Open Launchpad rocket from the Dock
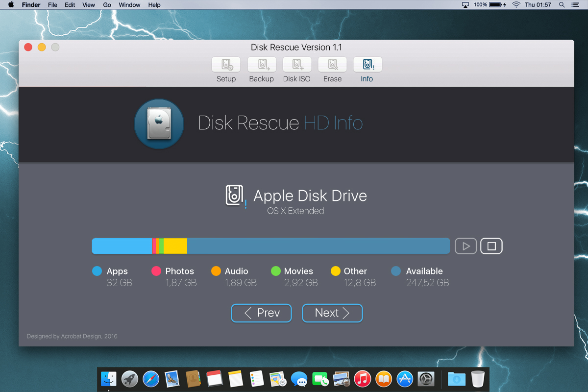This screenshot has width=588, height=392. click(x=130, y=379)
